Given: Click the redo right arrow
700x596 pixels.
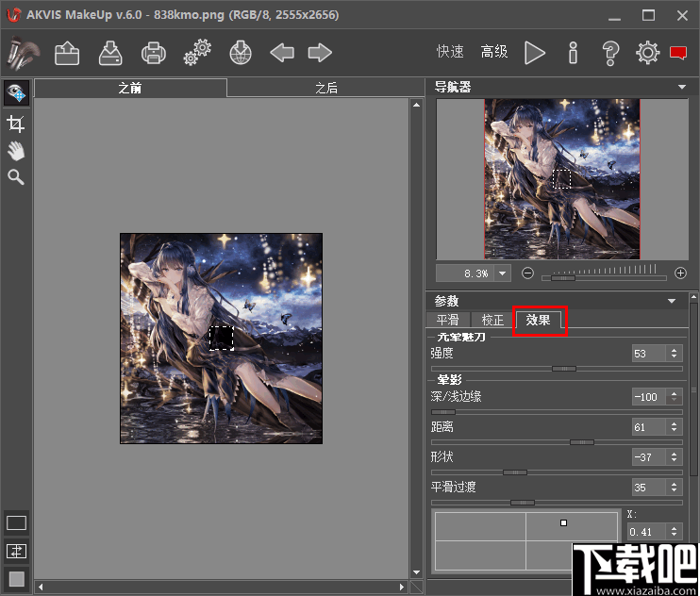Looking at the screenshot, I should [x=320, y=53].
